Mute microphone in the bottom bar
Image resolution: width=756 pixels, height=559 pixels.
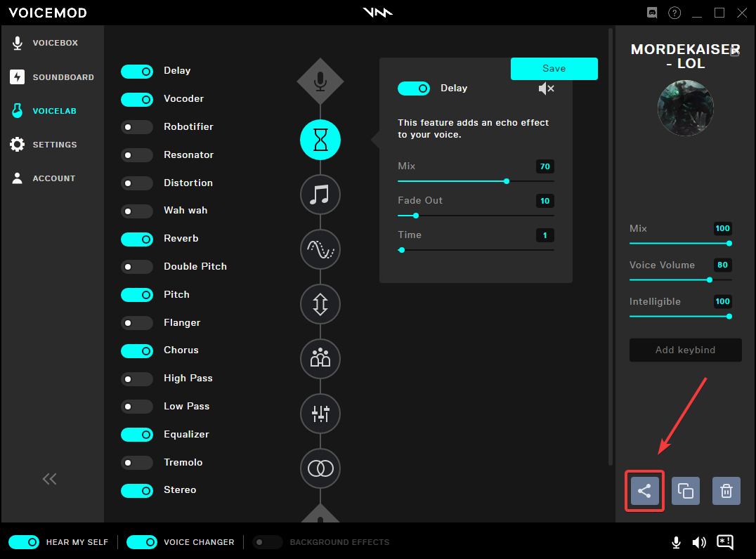pyautogui.click(x=677, y=543)
